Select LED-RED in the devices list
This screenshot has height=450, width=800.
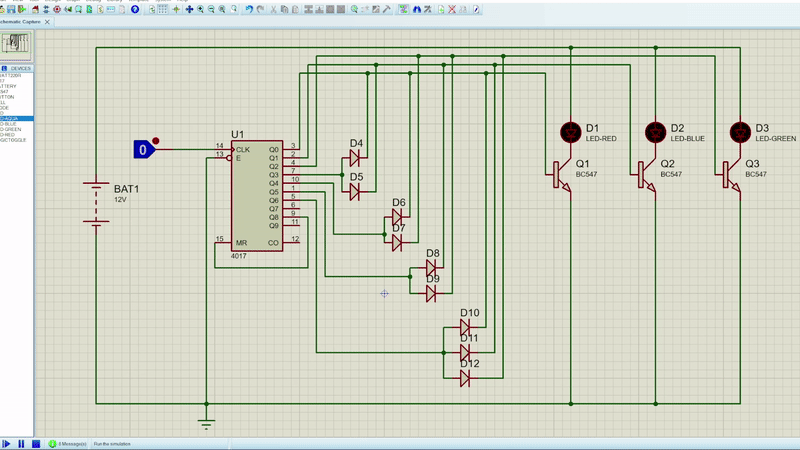(10, 134)
